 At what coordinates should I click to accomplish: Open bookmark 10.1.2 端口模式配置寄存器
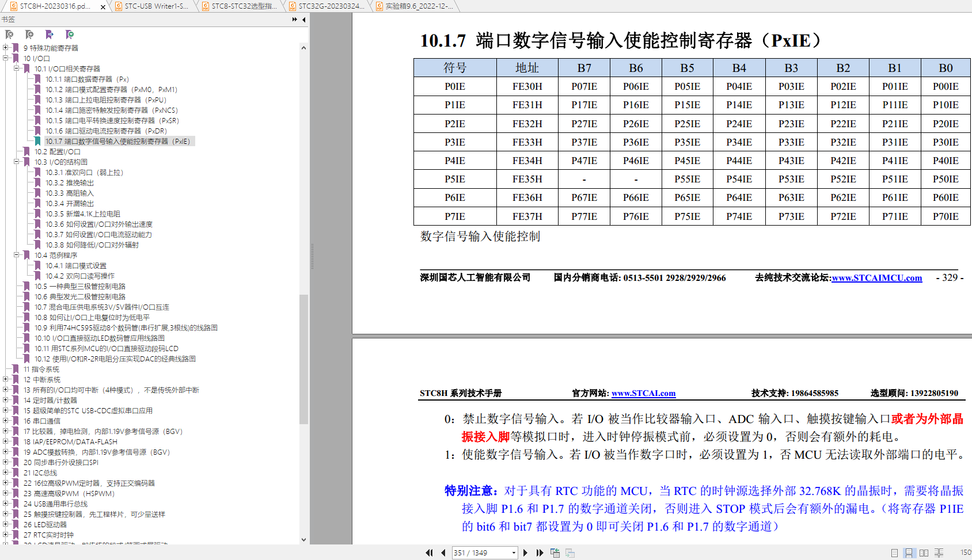[112, 90]
